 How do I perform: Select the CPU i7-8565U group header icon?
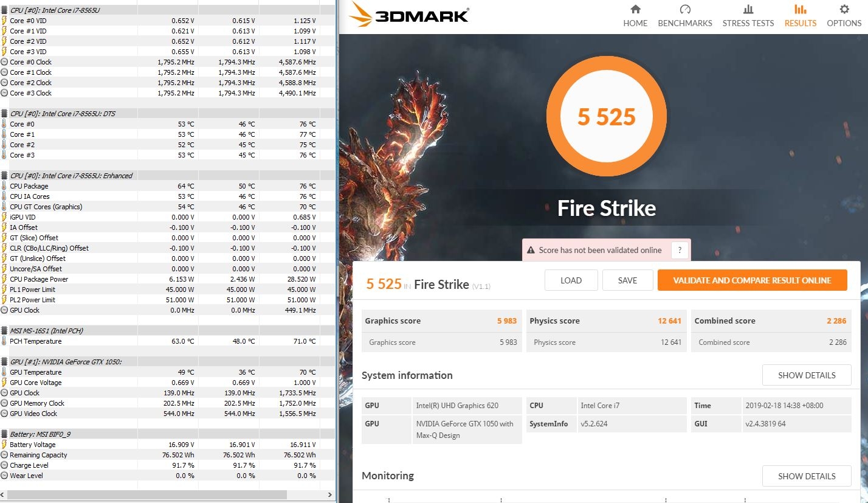coord(5,10)
